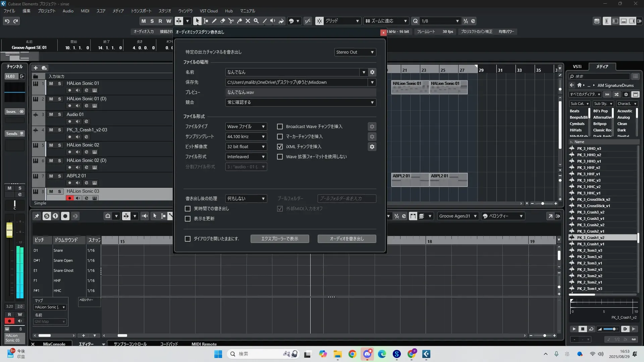
Task: Enable real-time export checkbox
Action: (188, 208)
